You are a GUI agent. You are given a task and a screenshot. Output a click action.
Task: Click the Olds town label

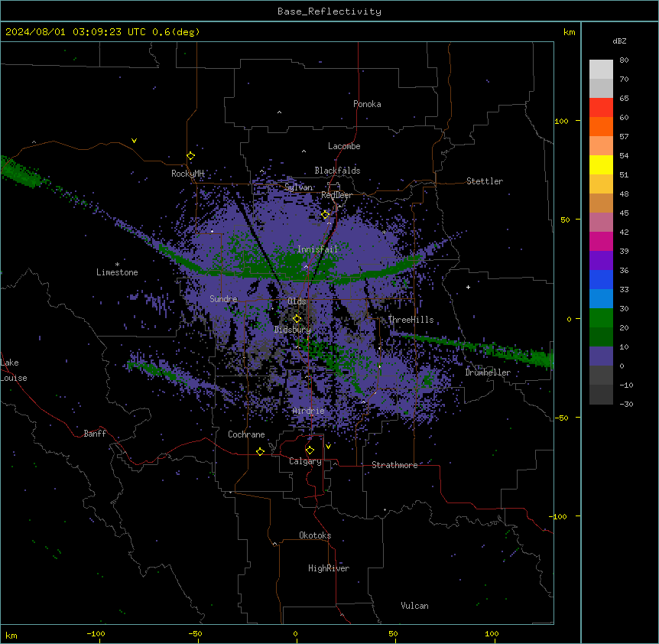pos(297,301)
